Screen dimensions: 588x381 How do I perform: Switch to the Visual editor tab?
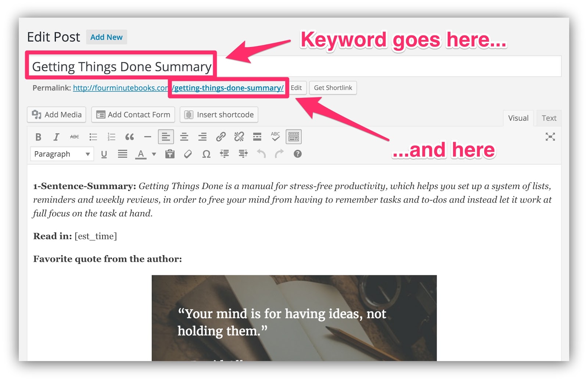[x=518, y=118]
